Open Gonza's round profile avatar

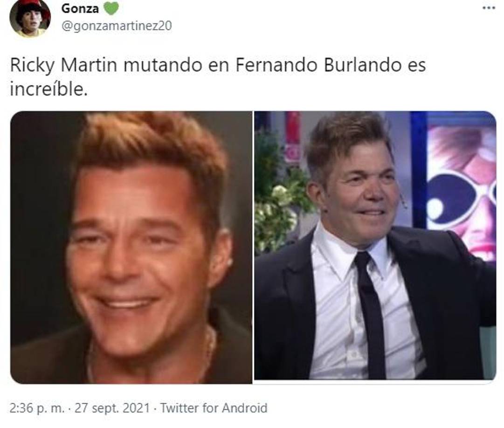tap(30, 18)
